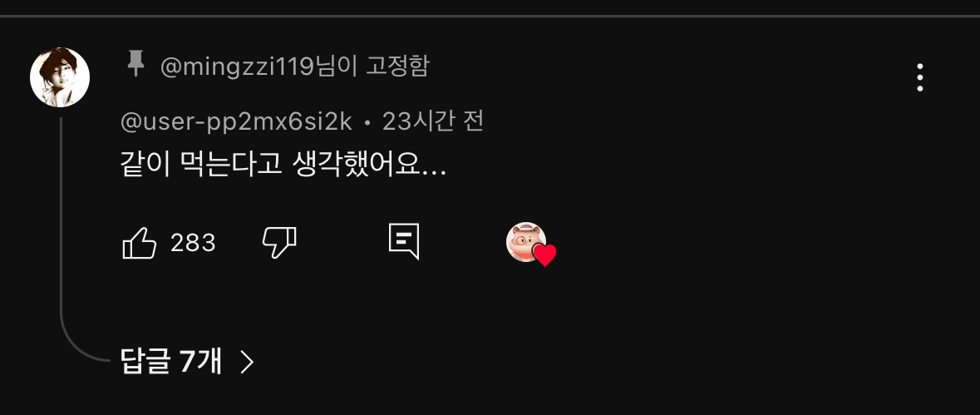
Task: Open @user-pp2mx6si2k channel link
Action: pos(236,121)
